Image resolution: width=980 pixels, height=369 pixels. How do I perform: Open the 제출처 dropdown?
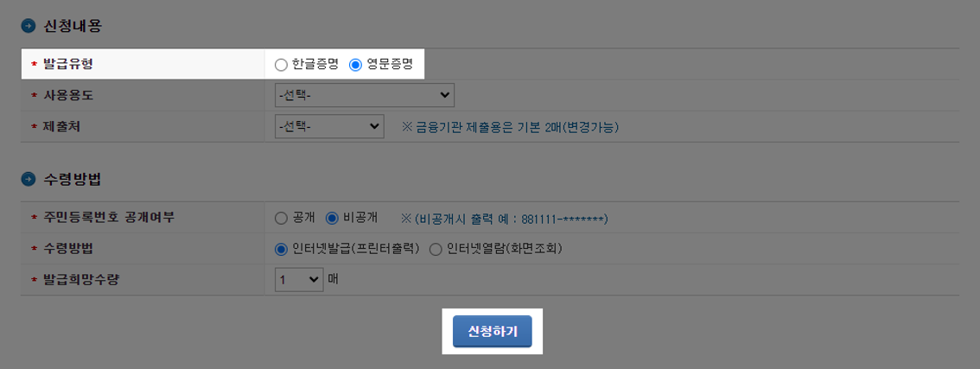[329, 125]
